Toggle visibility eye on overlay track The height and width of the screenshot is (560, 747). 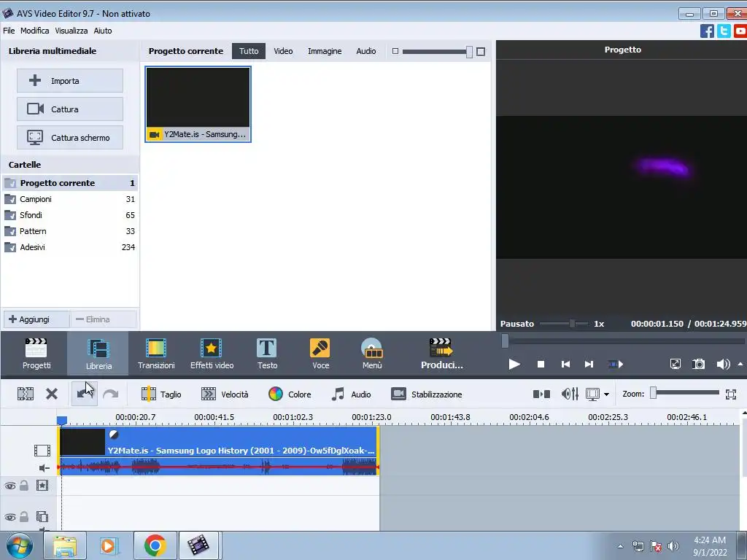pos(10,517)
